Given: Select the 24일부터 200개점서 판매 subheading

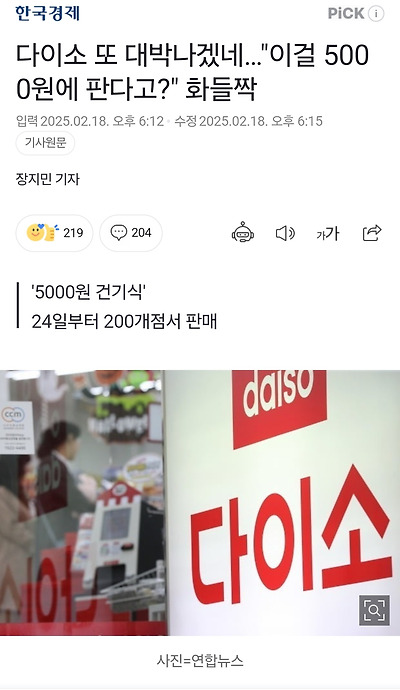Looking at the screenshot, I should click(x=124, y=322).
